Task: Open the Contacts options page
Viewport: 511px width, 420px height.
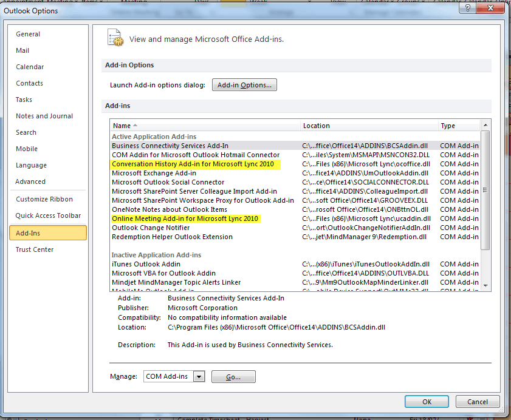Action: coord(29,83)
